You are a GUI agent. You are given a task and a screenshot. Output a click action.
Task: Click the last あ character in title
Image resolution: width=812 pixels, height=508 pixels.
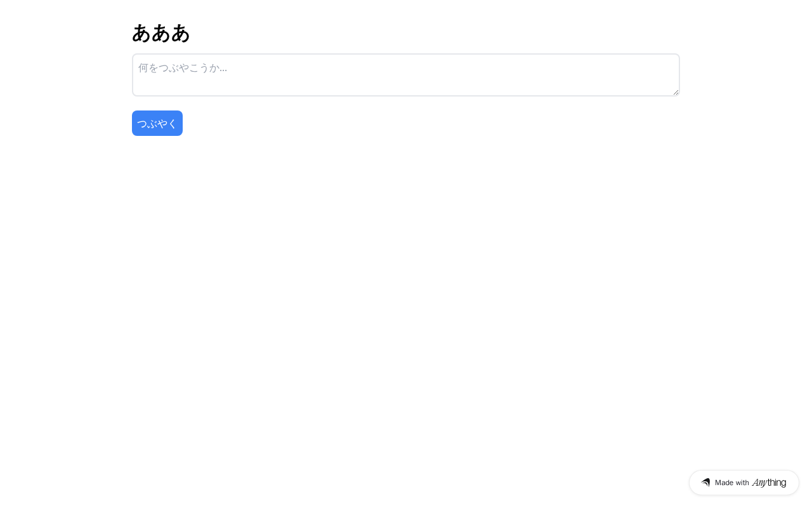tap(181, 33)
